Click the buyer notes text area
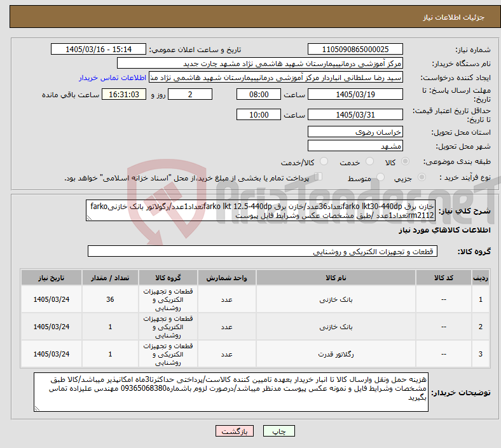The height and width of the screenshot is (448, 501). point(231,392)
